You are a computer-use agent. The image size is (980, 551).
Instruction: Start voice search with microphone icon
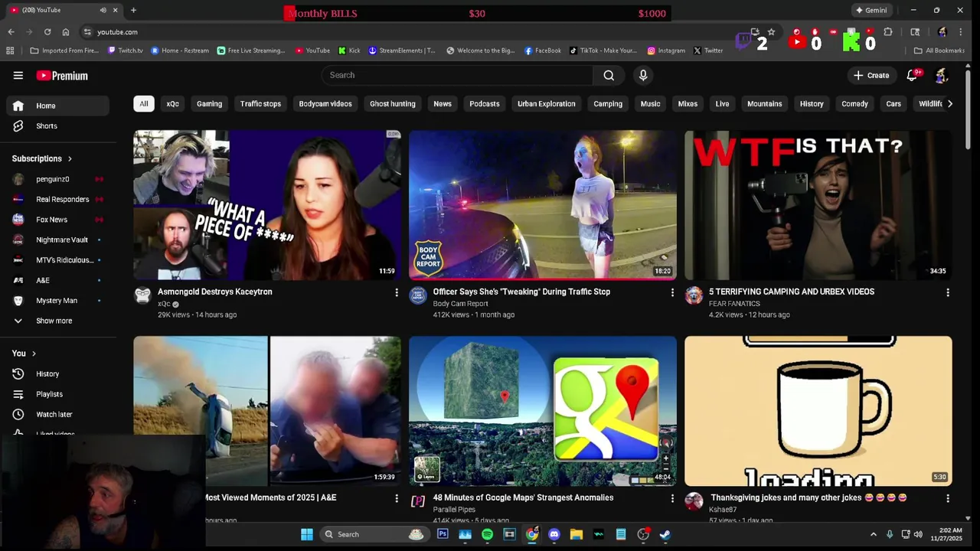(643, 75)
